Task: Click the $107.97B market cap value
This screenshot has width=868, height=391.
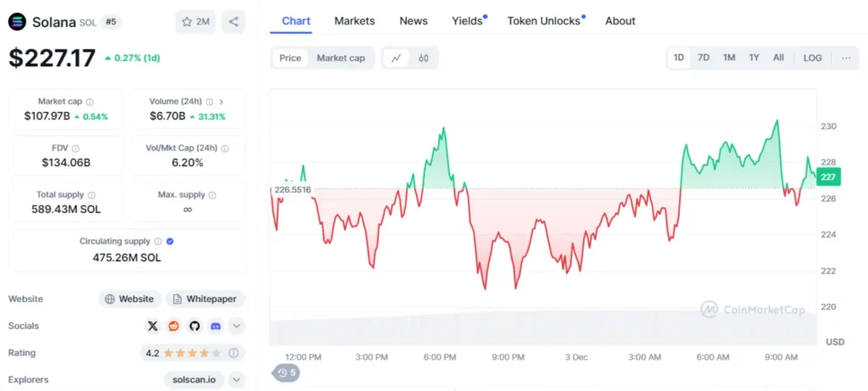Action: pyautogui.click(x=47, y=116)
